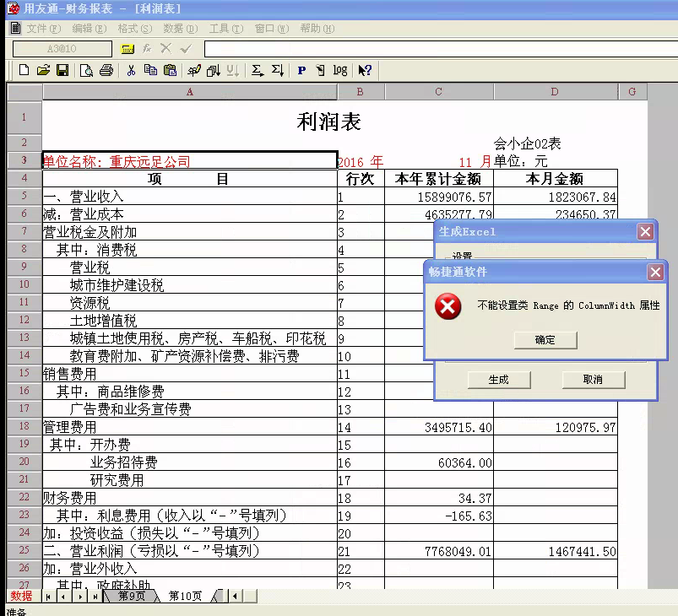Image resolution: width=678 pixels, height=616 pixels.
Task: Click the yellow calculator icon beside cell box
Action: point(127,49)
